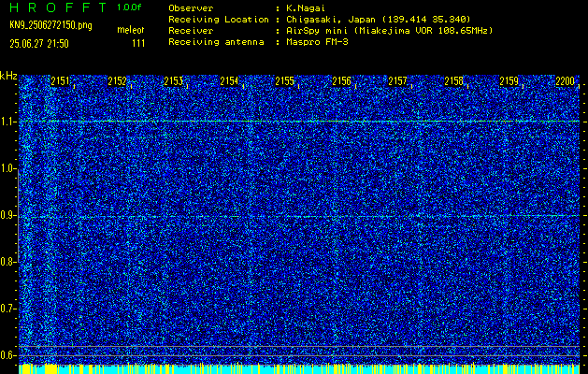Click the 0.8 frequency axis label
The image size is (588, 374).
[x=7, y=262]
